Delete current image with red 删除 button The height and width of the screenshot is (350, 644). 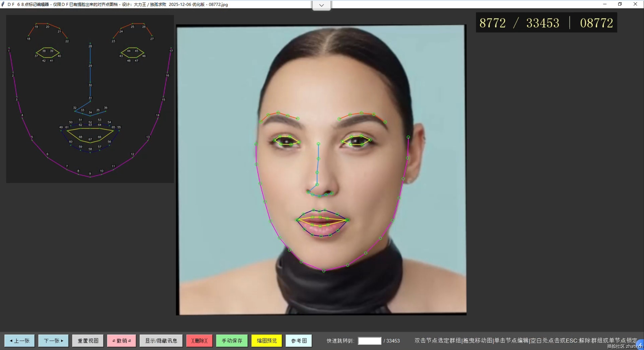point(199,340)
